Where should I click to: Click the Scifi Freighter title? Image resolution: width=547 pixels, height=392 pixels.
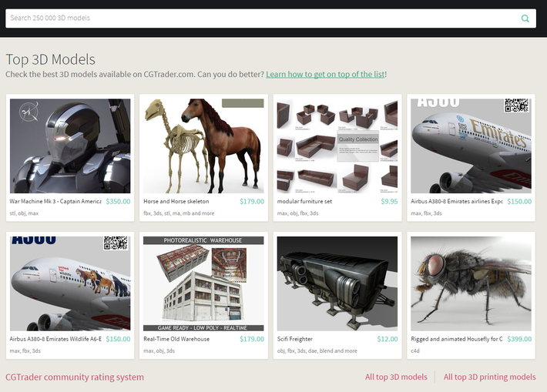(295, 339)
